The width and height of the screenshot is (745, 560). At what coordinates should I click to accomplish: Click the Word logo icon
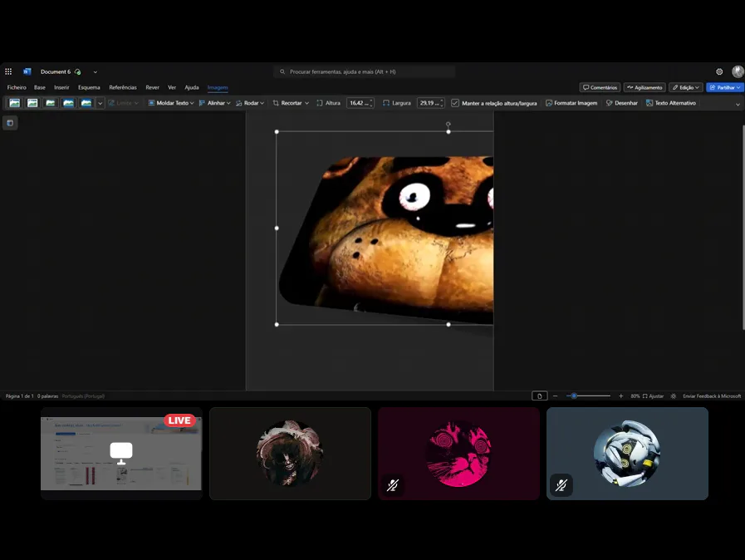pos(27,71)
